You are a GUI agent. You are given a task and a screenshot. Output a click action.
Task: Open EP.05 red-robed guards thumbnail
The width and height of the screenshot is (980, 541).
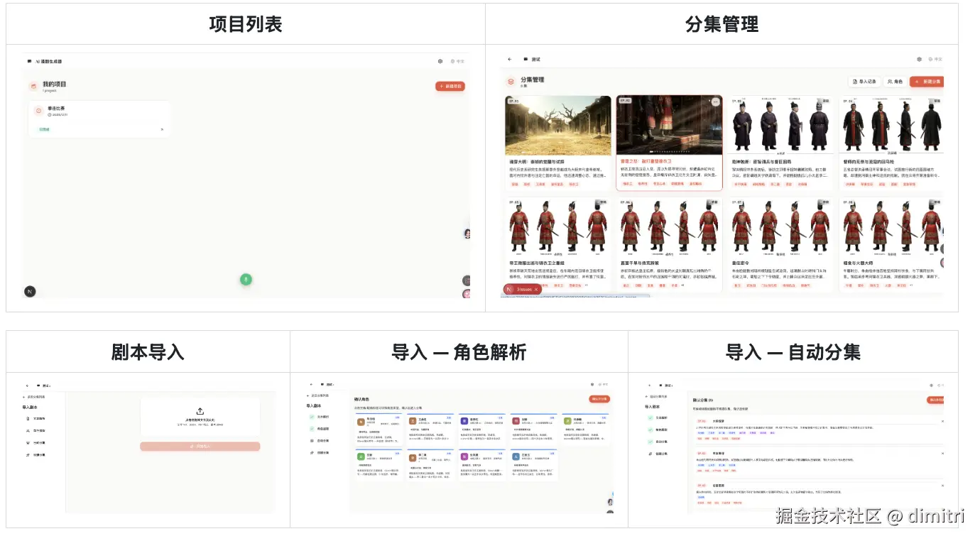pyautogui.click(x=558, y=227)
